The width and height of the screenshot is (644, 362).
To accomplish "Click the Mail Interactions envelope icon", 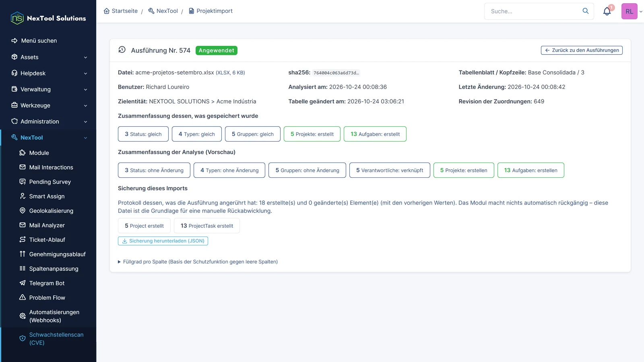I will coord(23,167).
